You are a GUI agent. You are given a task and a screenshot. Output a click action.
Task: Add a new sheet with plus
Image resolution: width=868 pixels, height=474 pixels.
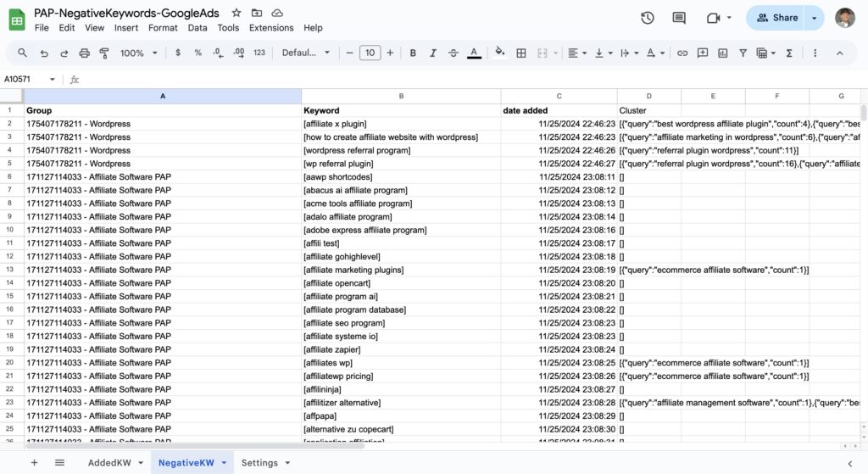click(x=34, y=462)
